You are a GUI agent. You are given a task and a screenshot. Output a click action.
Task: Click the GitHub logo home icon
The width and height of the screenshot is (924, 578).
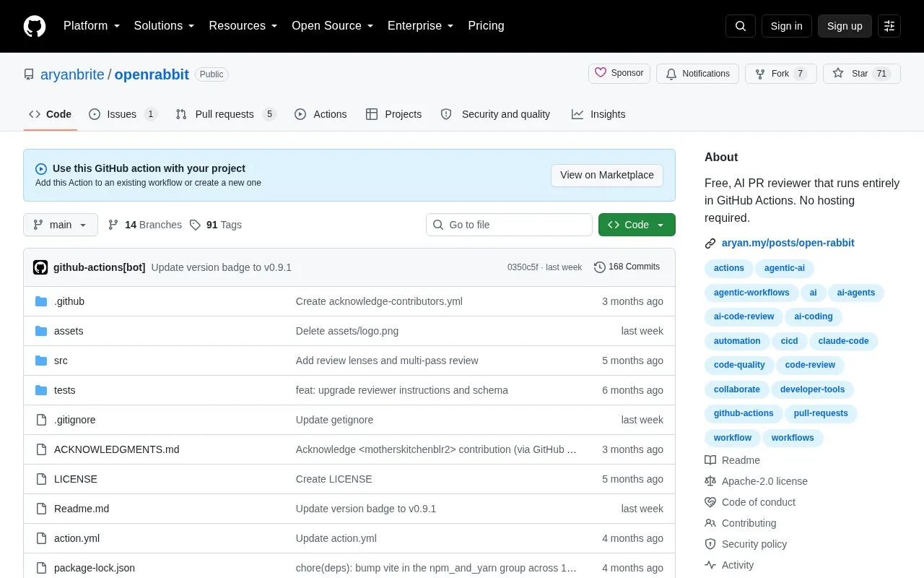click(35, 26)
